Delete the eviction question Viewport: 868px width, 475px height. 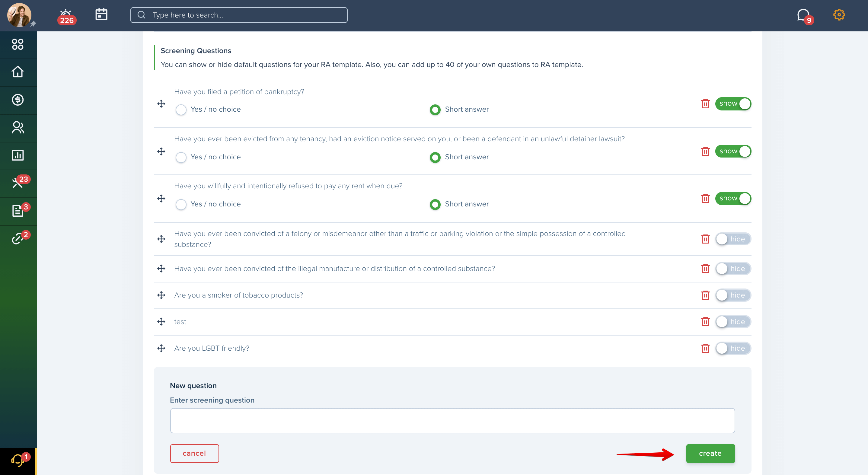pyautogui.click(x=705, y=151)
